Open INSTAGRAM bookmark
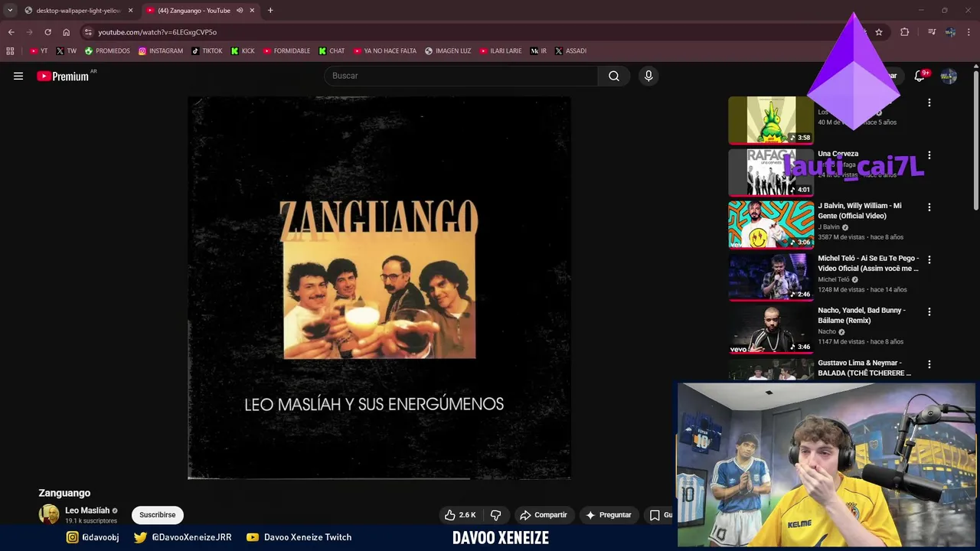The width and height of the screenshot is (980, 551). 161,51
